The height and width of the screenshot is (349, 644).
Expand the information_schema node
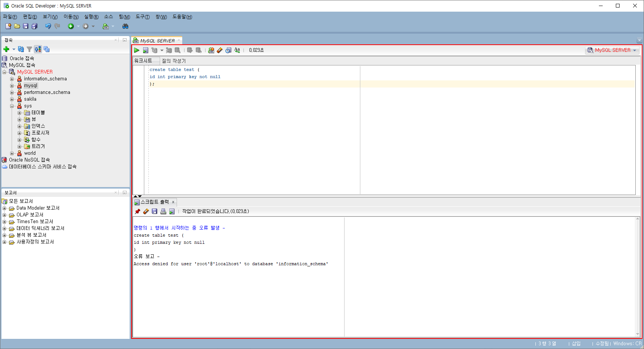click(x=12, y=79)
